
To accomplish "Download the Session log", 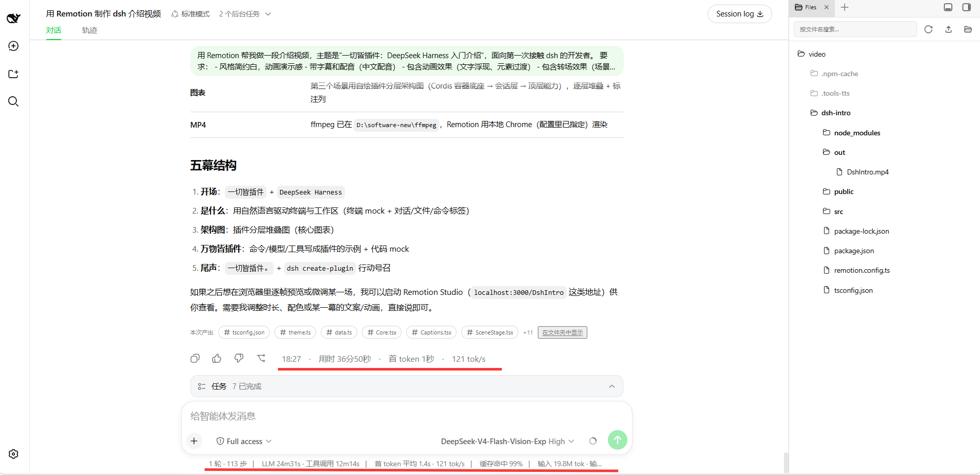I will point(740,14).
